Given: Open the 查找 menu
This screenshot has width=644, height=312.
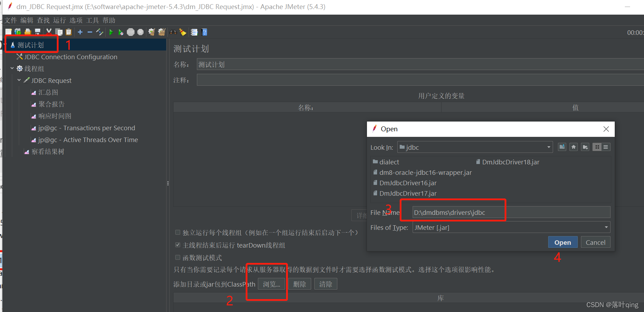Looking at the screenshot, I should (x=43, y=20).
